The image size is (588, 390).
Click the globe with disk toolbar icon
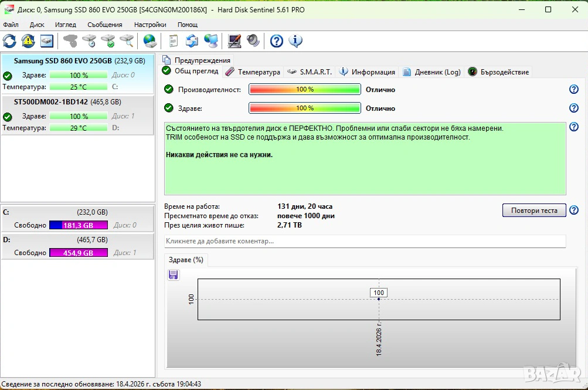pos(150,40)
